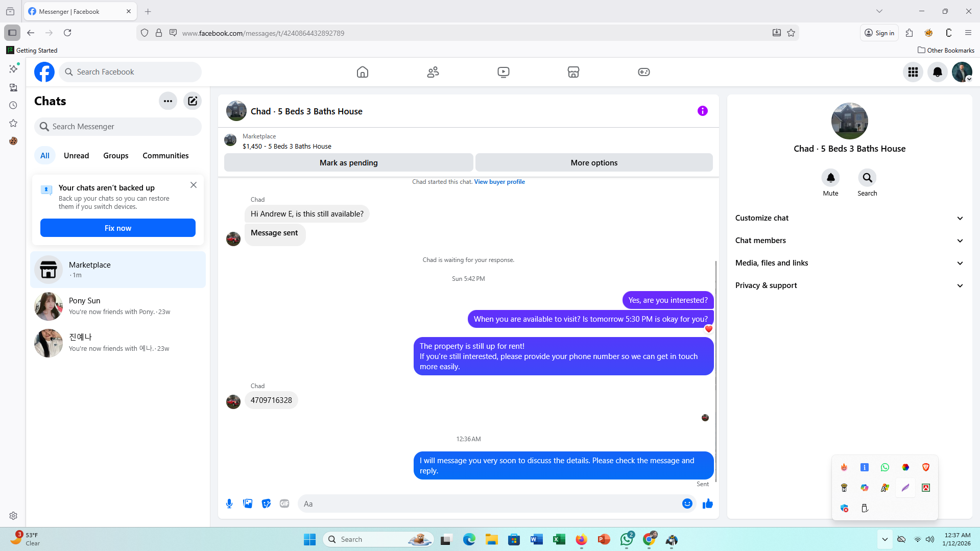
Task: Mute this conversation with bell icon
Action: [830, 178]
